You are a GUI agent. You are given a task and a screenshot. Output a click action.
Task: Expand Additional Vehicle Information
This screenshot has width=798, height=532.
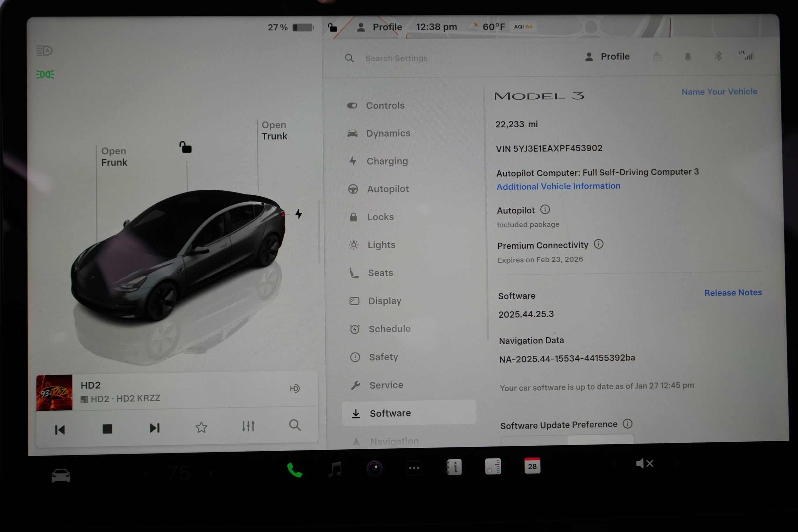(x=558, y=186)
